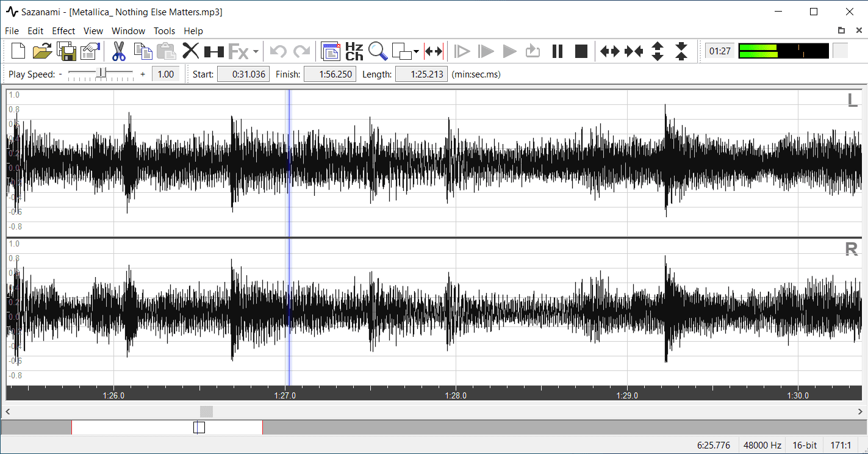868x454 pixels.
Task: Click the horizontal inward-arrows zoom icon
Action: click(634, 51)
